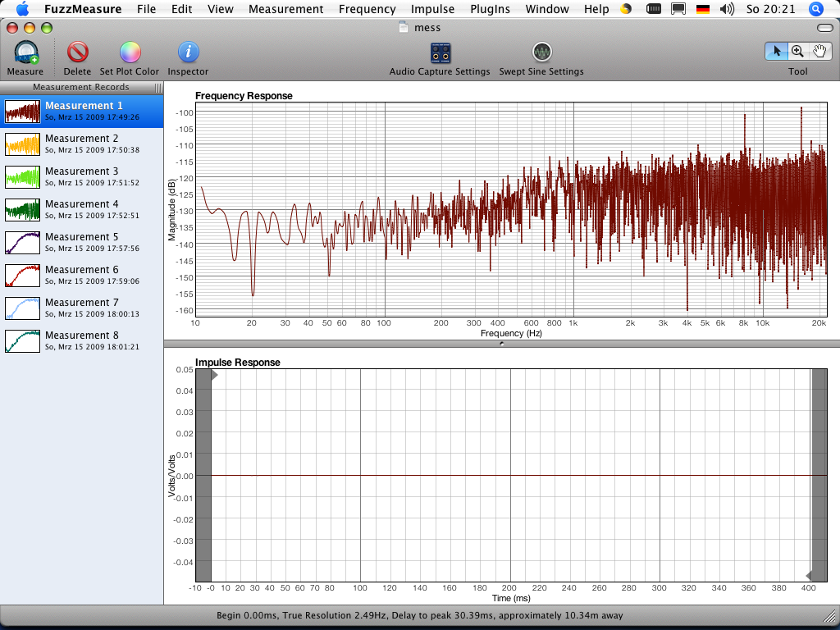
Task: Select Measurement 3 thumbnail
Action: pyautogui.click(x=22, y=177)
